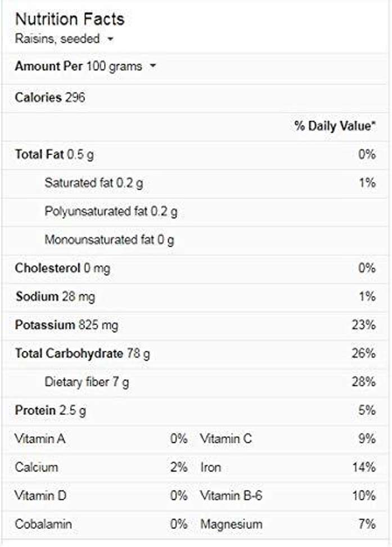Click the Dietary fiber 7 g entry

click(x=87, y=383)
